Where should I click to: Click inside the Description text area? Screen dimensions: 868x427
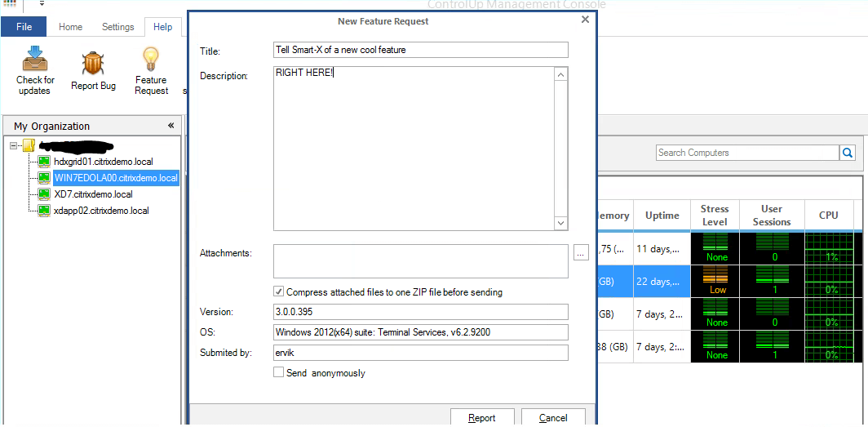pos(414,149)
